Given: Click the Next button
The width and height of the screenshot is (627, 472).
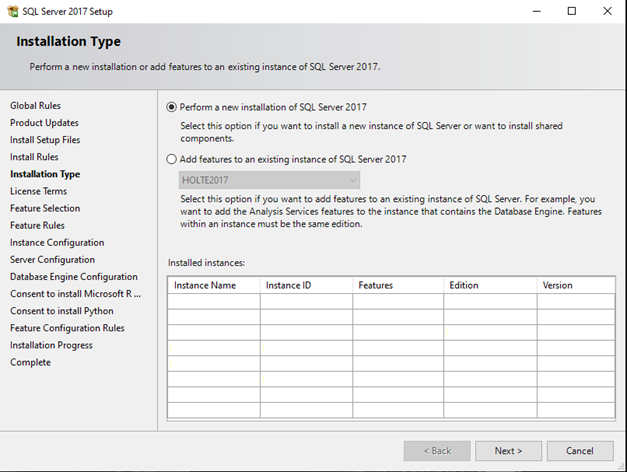Looking at the screenshot, I should pyautogui.click(x=508, y=451).
